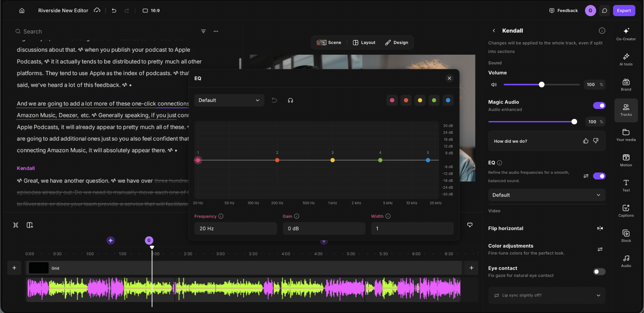The image size is (644, 313).
Task: Toggle Magic Audio switch
Action: coord(599,106)
